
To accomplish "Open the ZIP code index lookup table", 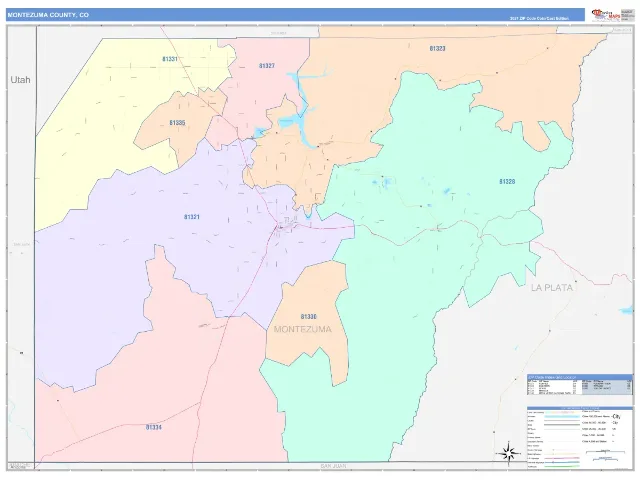I will click(x=580, y=385).
